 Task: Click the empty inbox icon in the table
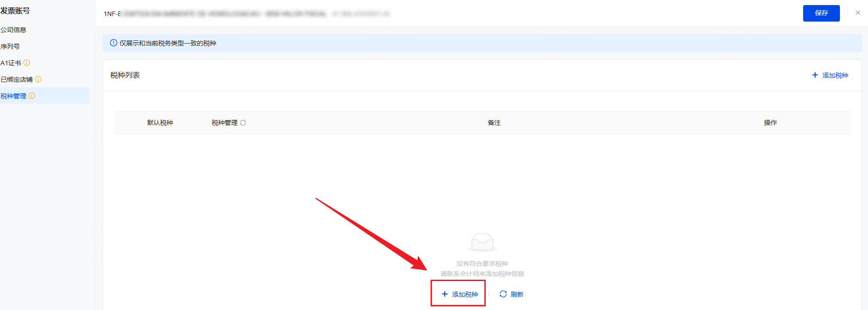click(x=482, y=242)
